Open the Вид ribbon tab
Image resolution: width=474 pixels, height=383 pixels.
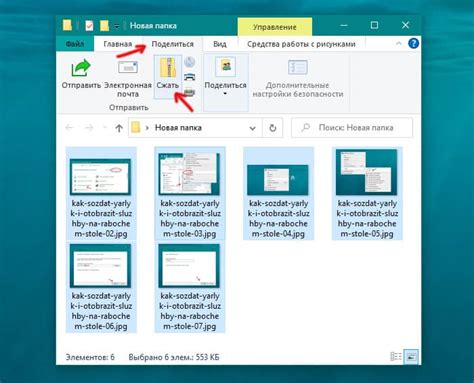220,44
